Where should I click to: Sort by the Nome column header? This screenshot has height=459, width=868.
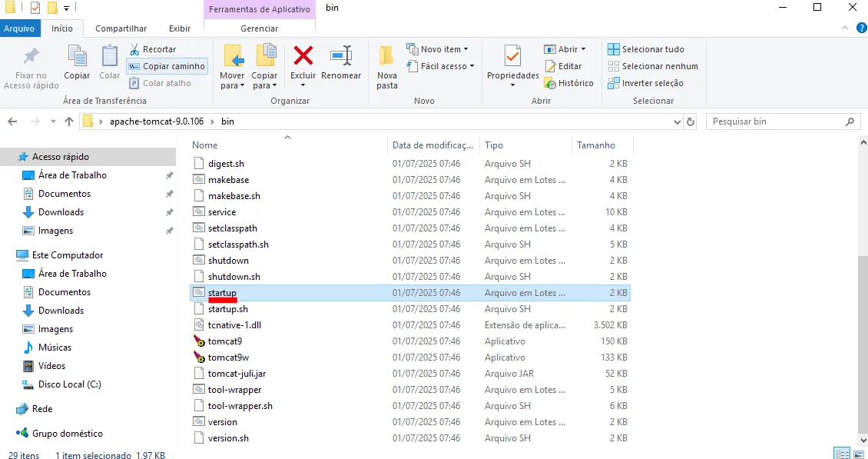[205, 145]
